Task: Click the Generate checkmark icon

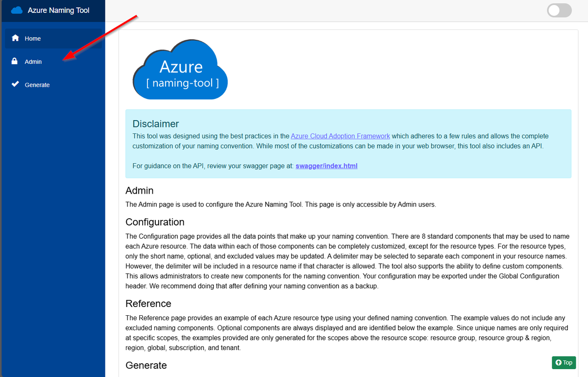Action: point(15,84)
